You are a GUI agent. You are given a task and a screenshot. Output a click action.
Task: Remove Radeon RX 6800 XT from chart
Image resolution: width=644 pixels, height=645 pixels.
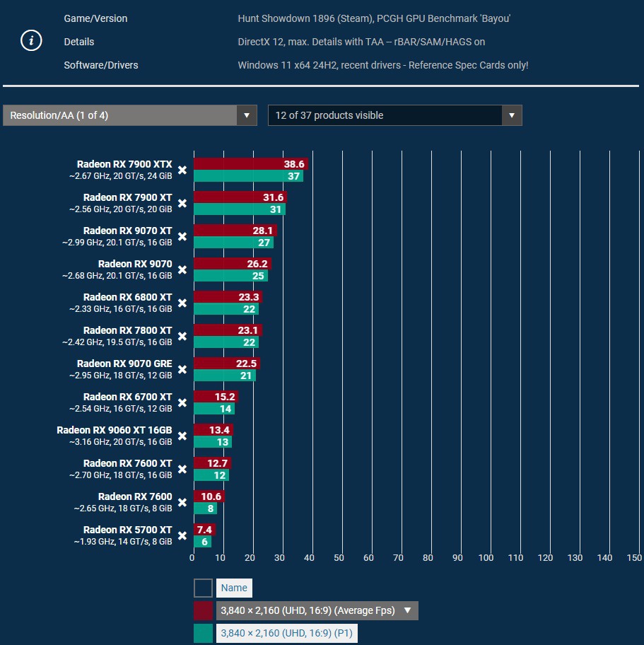[182, 303]
